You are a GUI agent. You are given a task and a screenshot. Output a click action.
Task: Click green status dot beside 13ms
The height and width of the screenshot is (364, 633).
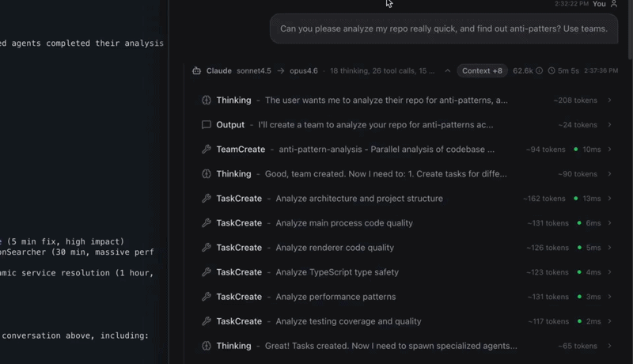576,199
